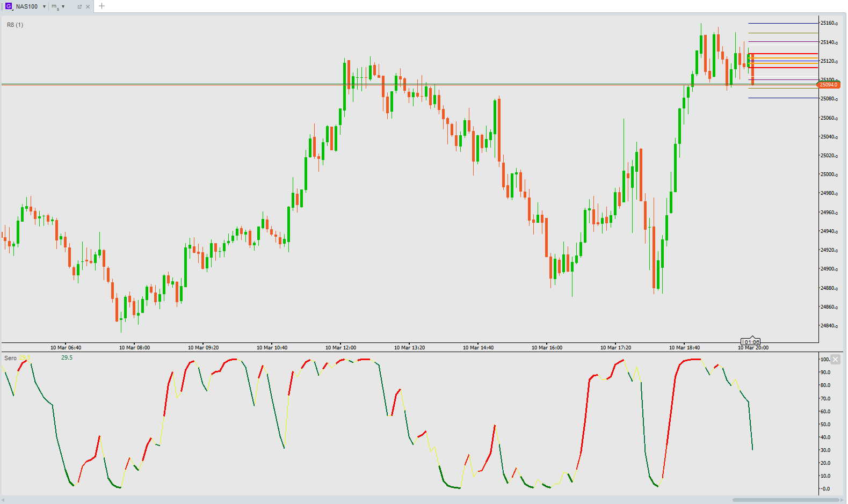Open the NAS100 symbol dropdown arrow
This screenshot has height=504, width=848.
click(44, 6)
